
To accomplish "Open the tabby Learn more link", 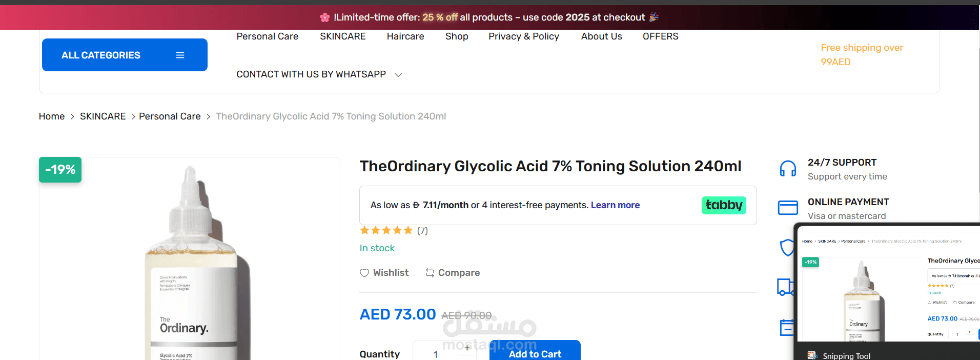I will pyautogui.click(x=615, y=205).
